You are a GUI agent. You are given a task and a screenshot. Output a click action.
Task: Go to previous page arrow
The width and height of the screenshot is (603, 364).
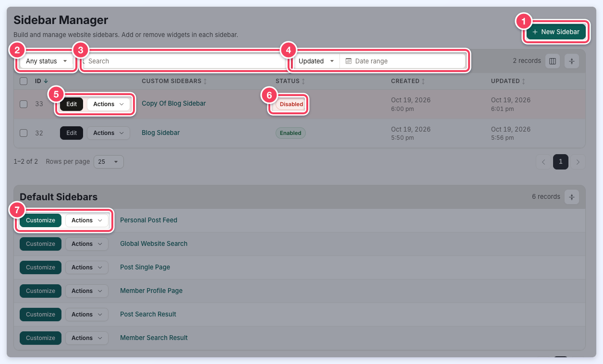click(543, 162)
